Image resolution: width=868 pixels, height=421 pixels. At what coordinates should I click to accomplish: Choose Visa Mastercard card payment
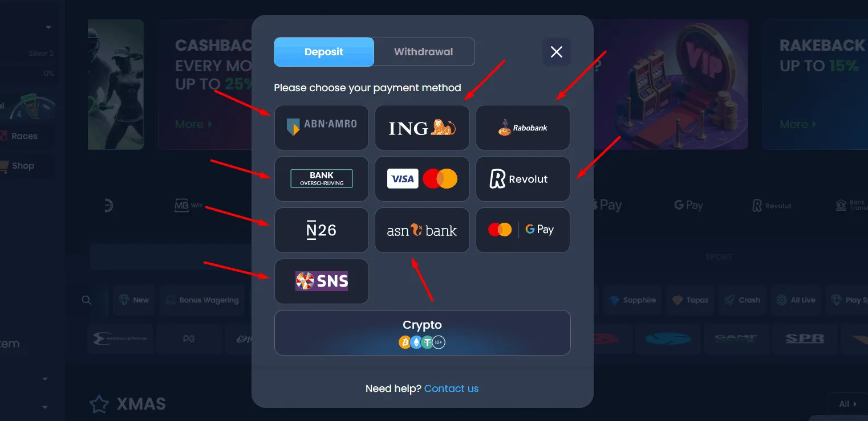pyautogui.click(x=422, y=179)
